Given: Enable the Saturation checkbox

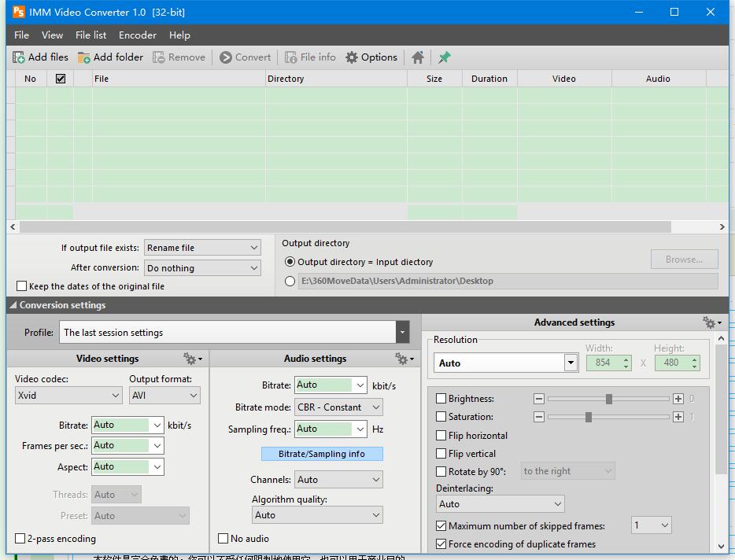Looking at the screenshot, I should (x=441, y=417).
